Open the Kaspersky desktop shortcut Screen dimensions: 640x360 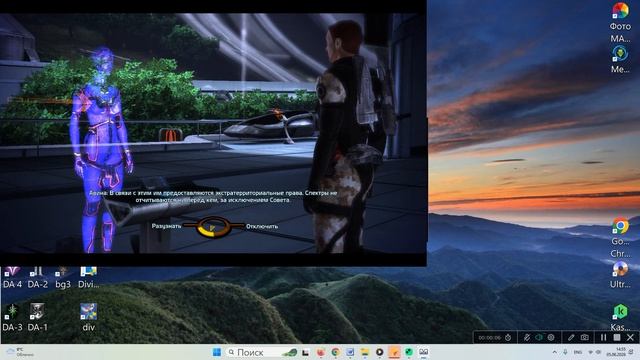coord(620,318)
